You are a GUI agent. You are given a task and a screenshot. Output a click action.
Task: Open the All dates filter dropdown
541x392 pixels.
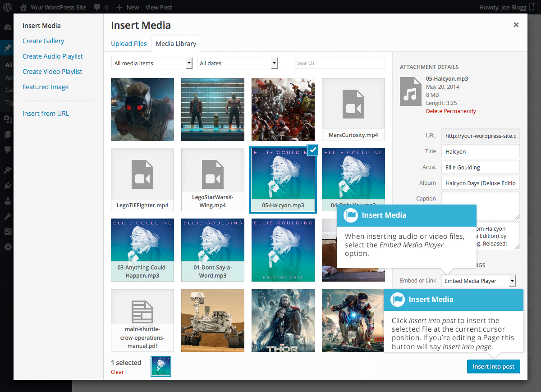[238, 64]
